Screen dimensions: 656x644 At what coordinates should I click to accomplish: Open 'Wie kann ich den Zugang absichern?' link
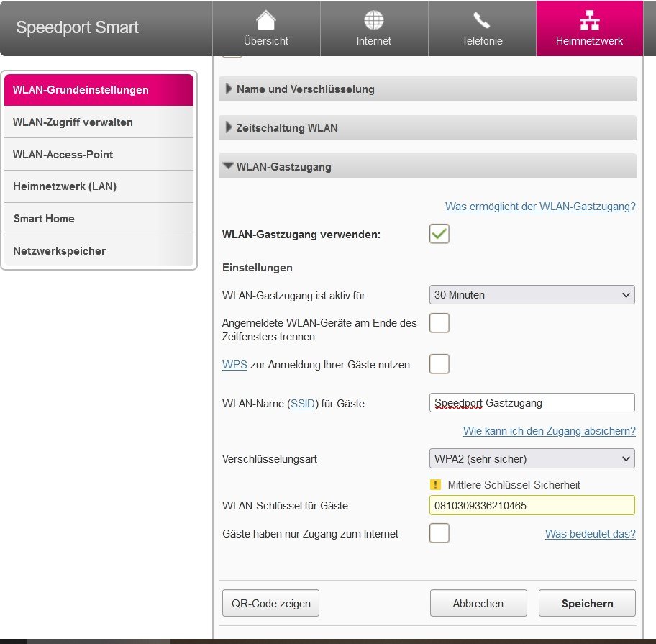[x=550, y=431]
